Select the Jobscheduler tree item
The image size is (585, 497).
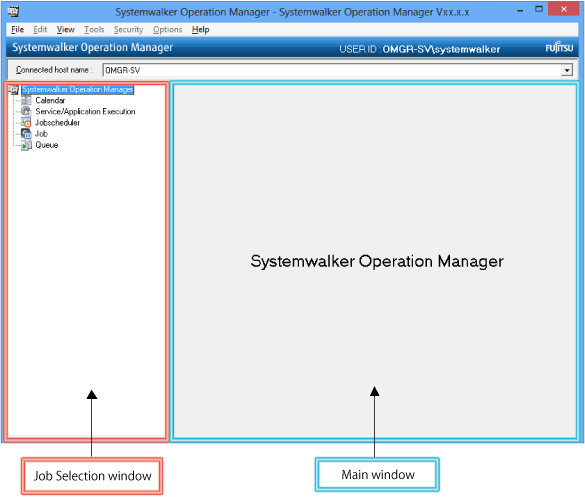57,123
